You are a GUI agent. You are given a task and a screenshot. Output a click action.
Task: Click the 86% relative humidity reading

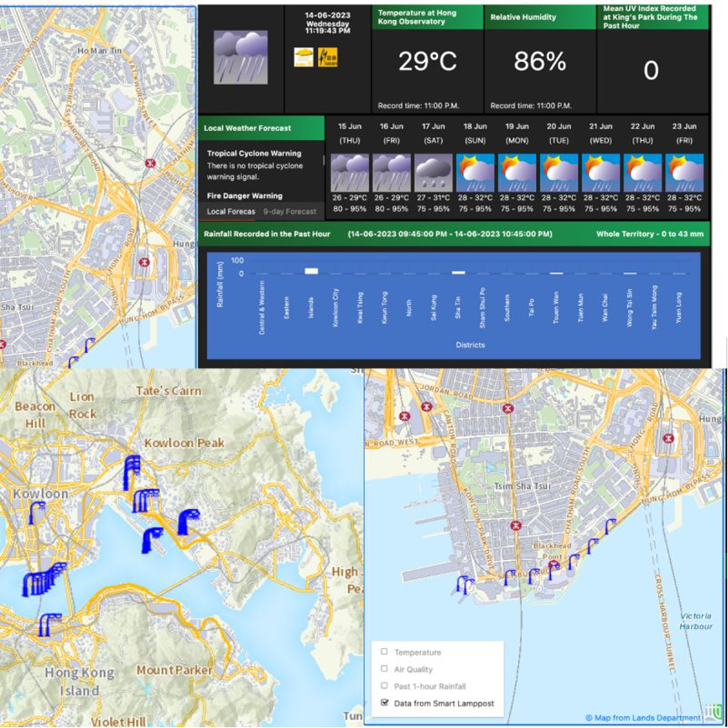coord(540,61)
